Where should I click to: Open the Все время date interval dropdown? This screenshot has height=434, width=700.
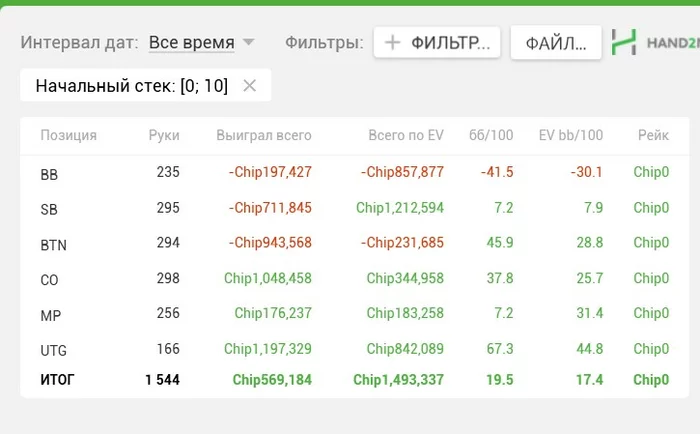tap(202, 43)
